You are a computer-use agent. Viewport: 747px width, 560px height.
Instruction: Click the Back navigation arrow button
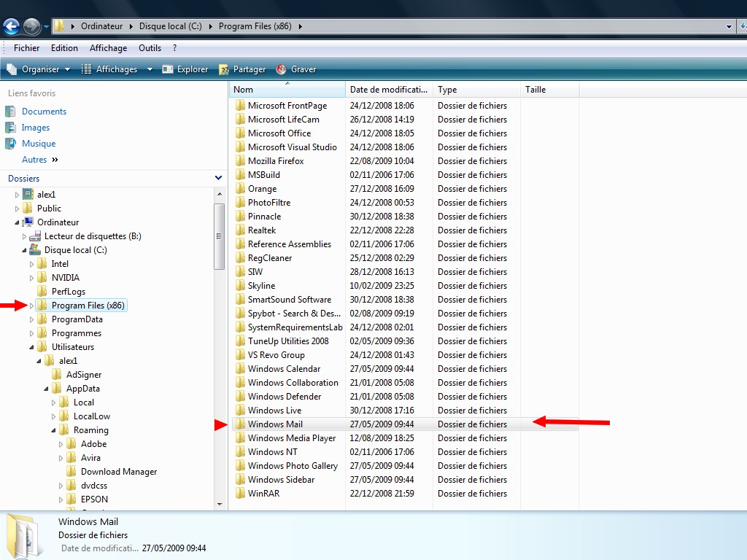tap(11, 27)
